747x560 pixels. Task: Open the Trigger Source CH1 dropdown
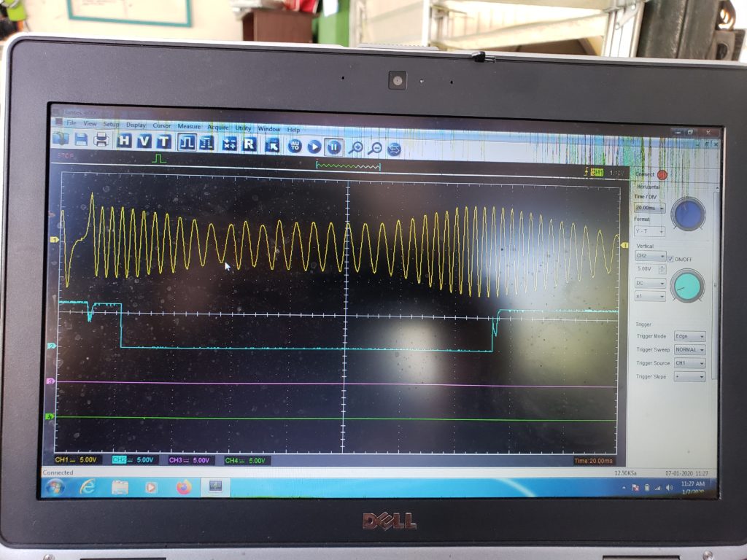tap(690, 363)
